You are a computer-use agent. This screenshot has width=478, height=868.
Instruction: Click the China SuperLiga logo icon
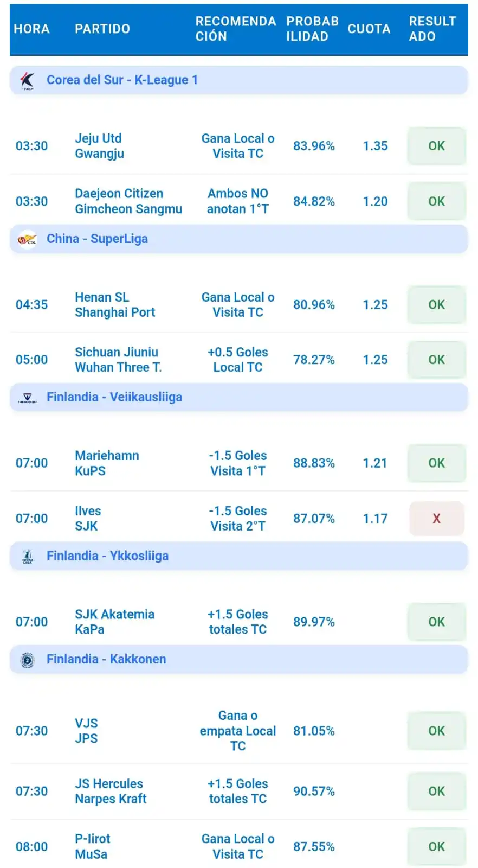click(x=27, y=239)
